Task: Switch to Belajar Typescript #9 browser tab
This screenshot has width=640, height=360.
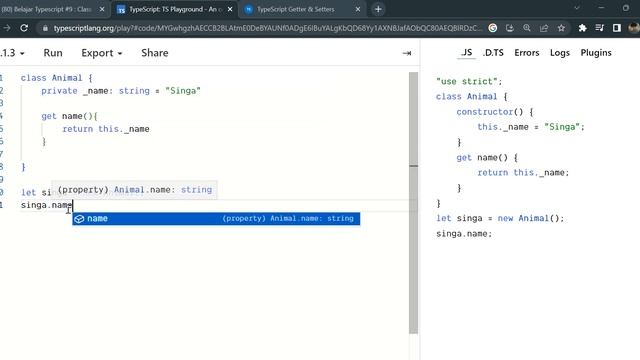Action: point(47,9)
